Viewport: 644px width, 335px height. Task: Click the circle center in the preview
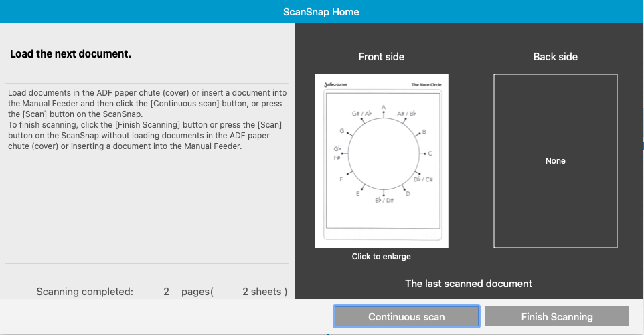(x=384, y=154)
